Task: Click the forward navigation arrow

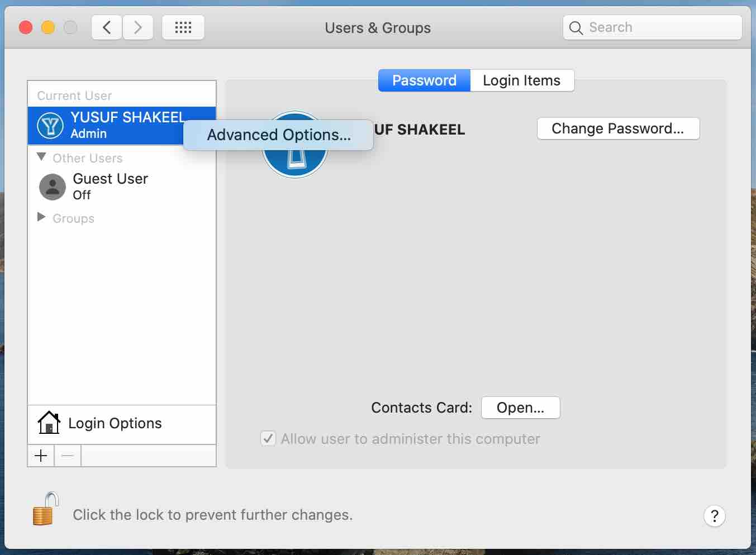Action: point(137,27)
